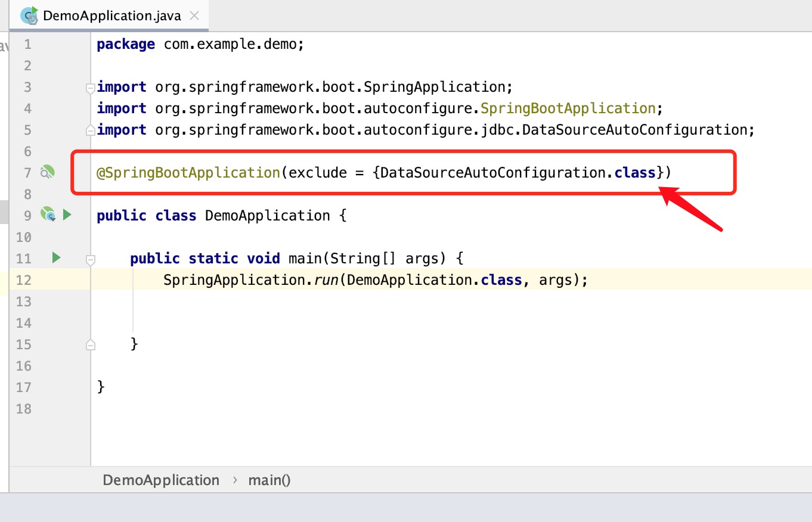Click line number 18 in the gutter

click(x=24, y=409)
